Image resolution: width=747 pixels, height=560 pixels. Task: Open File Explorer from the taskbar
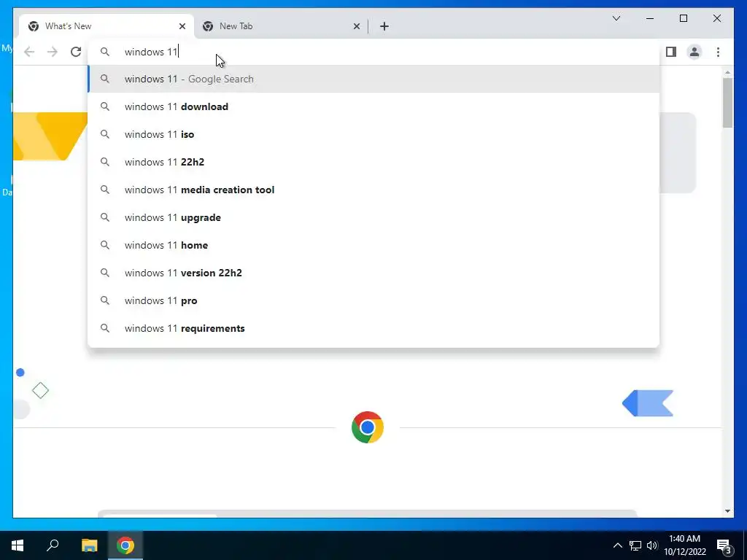click(89, 545)
